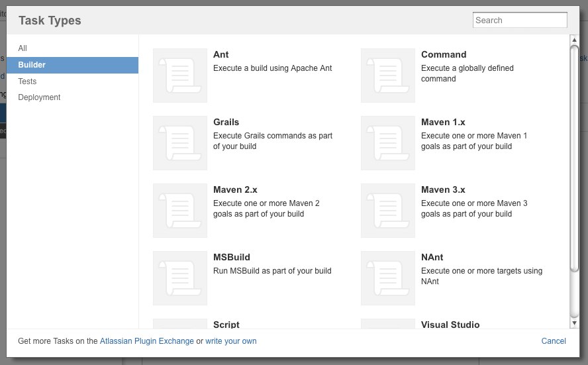Click description 'Execute a globally defined command'
The image size is (588, 365).
(467, 74)
